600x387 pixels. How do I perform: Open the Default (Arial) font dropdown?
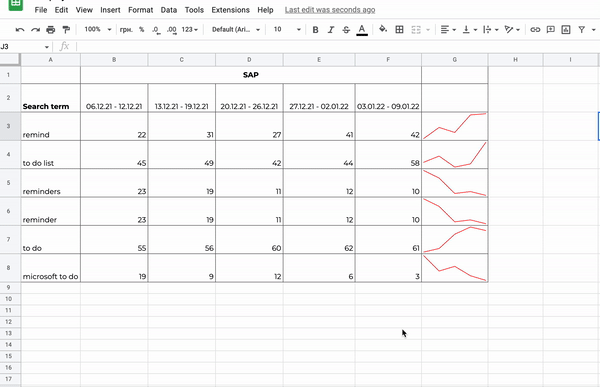(x=236, y=29)
